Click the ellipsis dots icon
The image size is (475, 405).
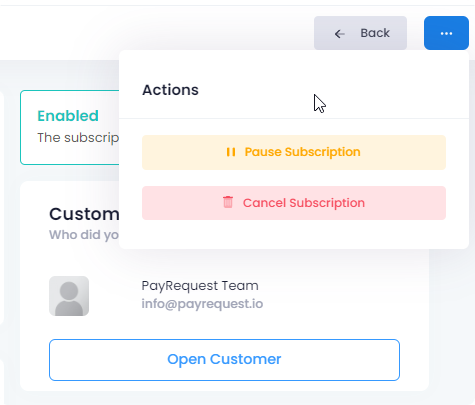pos(446,33)
